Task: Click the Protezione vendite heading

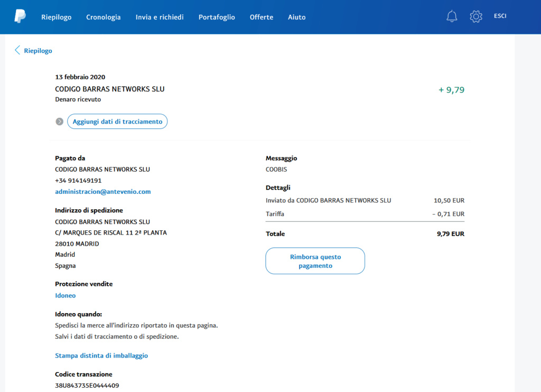Action: [84, 284]
